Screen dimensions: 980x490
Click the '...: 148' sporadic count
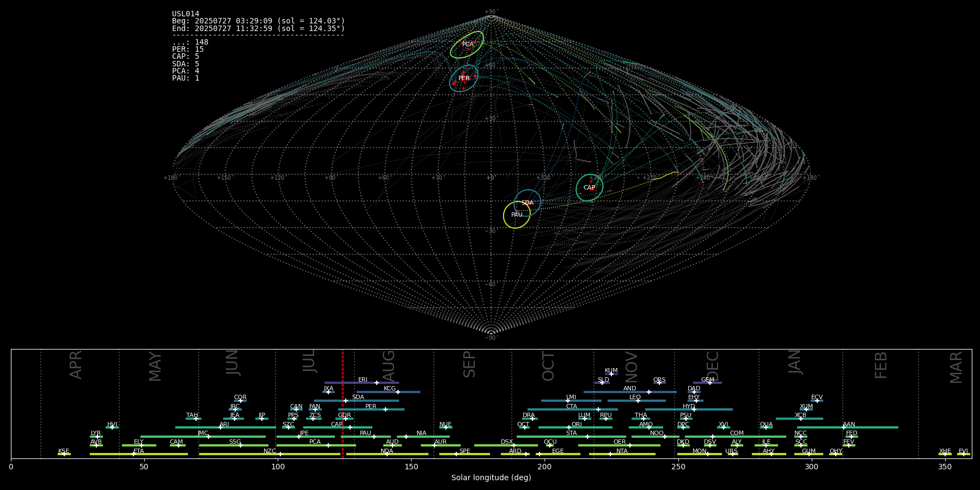click(190, 42)
